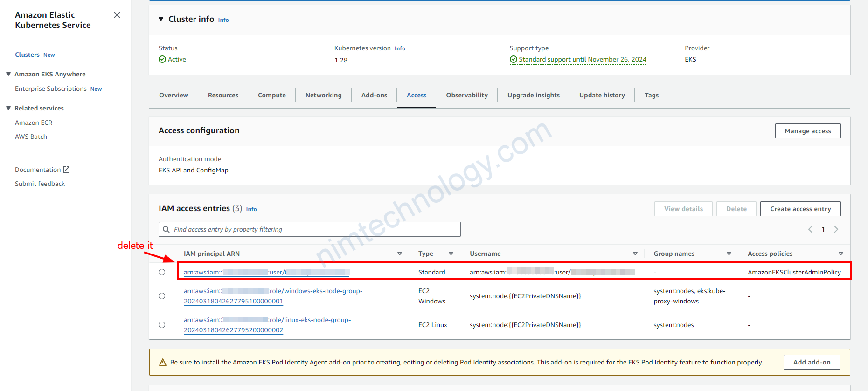Sort table by IAM principal ARN arrow

[400, 254]
